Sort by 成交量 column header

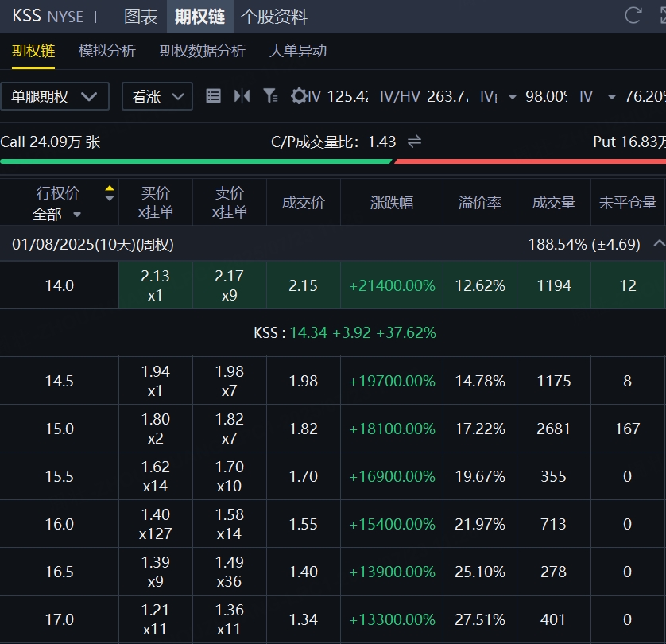pyautogui.click(x=554, y=202)
